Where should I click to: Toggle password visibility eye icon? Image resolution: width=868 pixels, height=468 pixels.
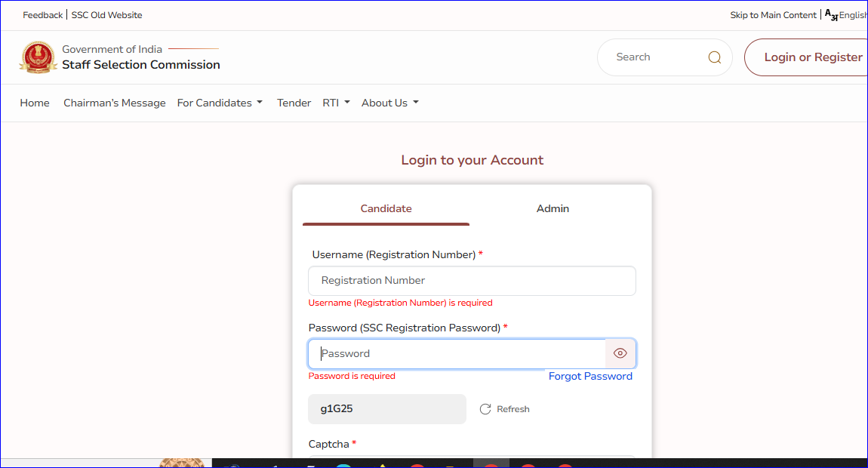pyautogui.click(x=620, y=353)
